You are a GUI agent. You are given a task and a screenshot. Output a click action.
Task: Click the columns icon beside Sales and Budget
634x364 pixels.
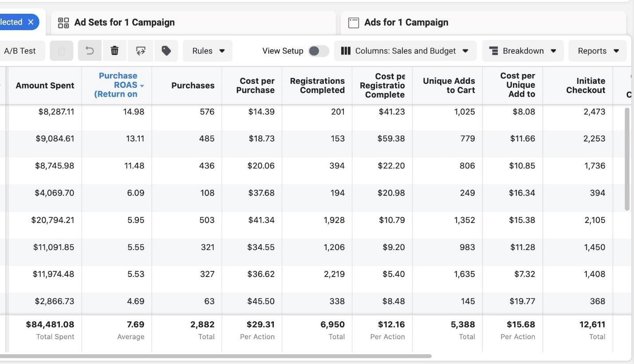[346, 51]
